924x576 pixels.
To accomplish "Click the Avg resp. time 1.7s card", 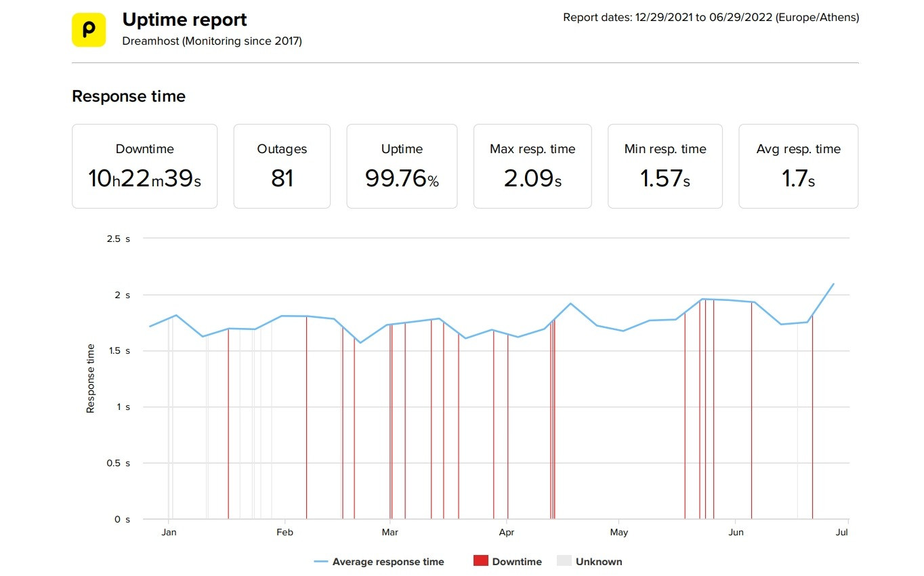I will [799, 166].
